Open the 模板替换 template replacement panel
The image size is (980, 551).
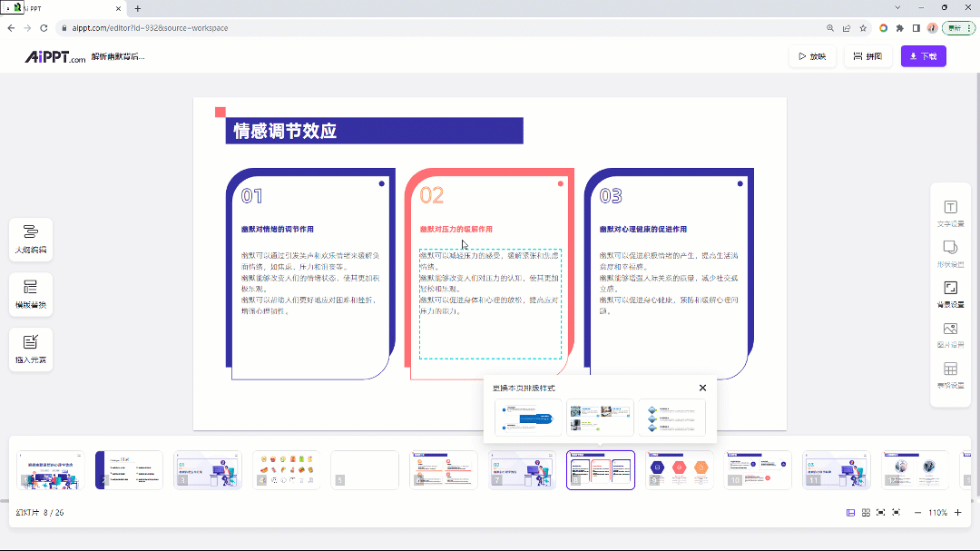(30, 294)
